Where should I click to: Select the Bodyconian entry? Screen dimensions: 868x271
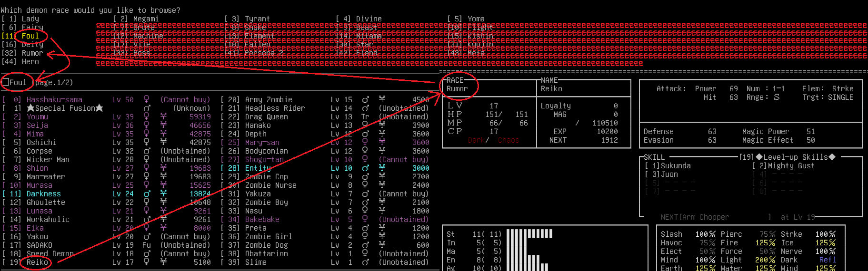tap(325, 151)
